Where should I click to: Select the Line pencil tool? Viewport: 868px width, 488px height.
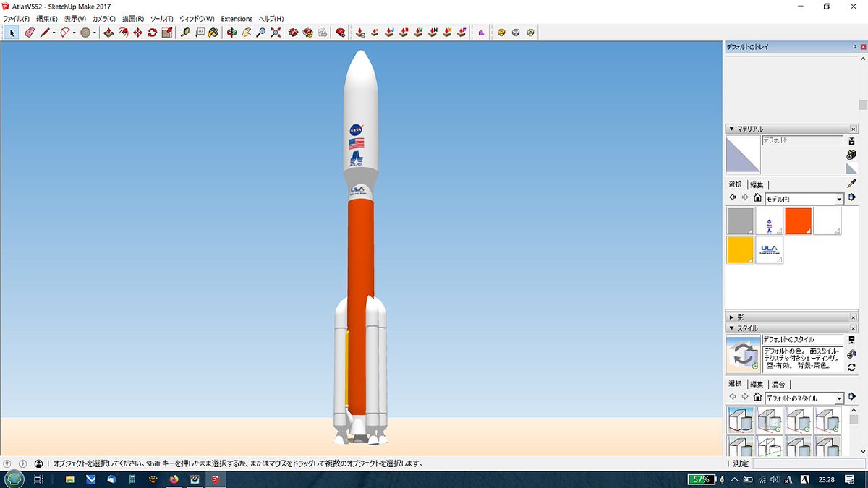[45, 33]
